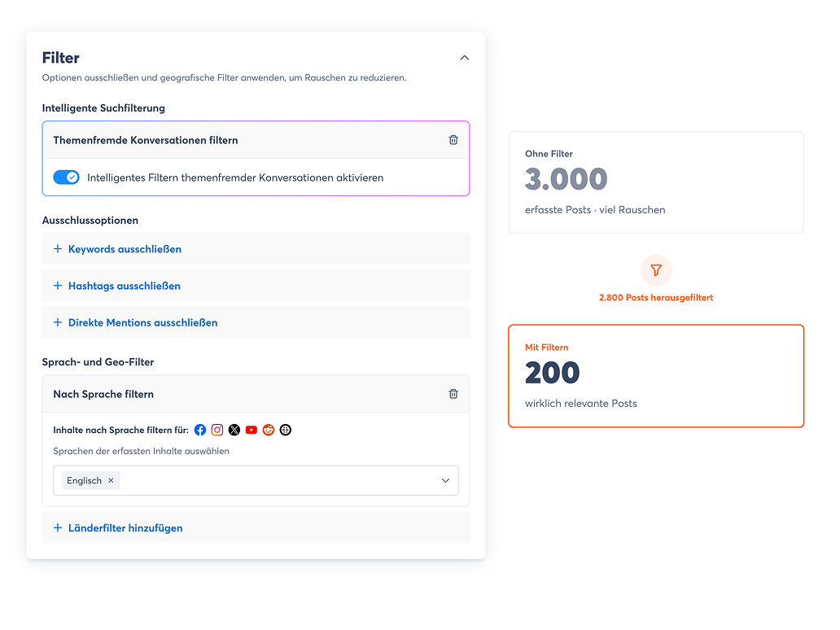Click 'Sprachen der erfassten Inhalte auswählen' text
The image size is (840, 630).
141,451
